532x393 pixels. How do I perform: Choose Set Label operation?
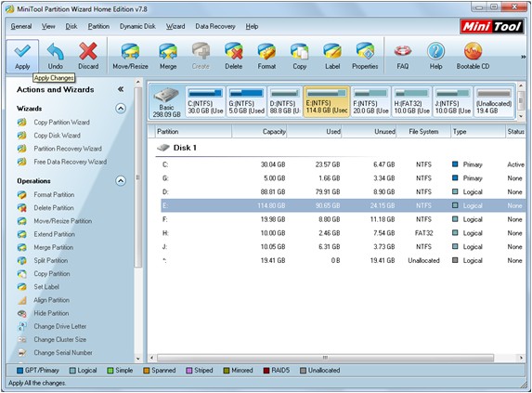pos(46,287)
